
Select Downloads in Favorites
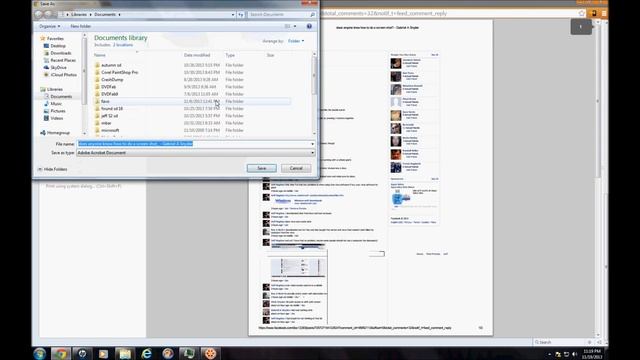coord(60,53)
